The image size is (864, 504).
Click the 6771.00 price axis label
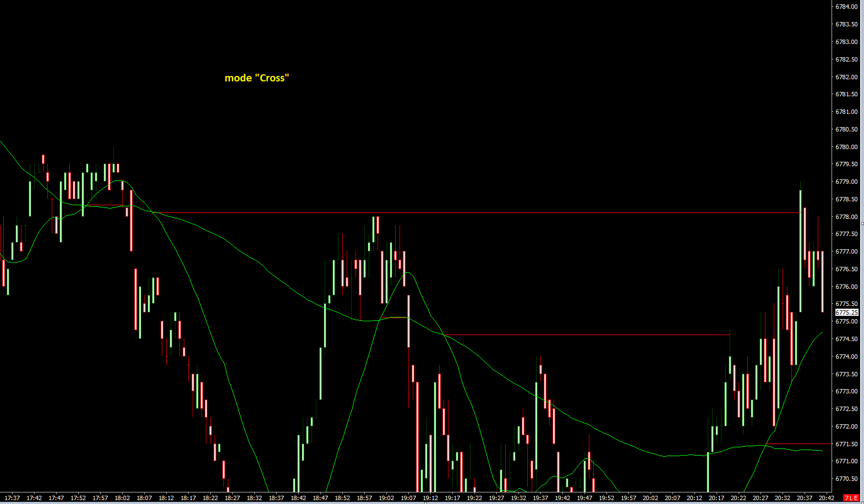coord(846,461)
